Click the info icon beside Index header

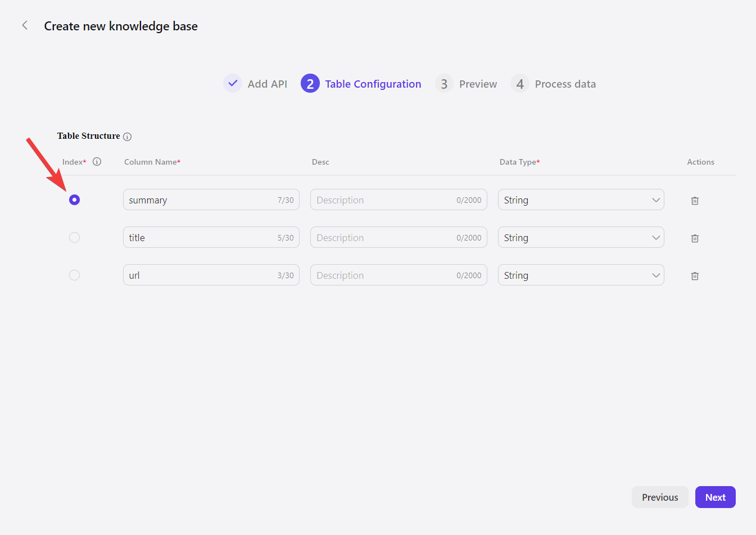(x=97, y=162)
